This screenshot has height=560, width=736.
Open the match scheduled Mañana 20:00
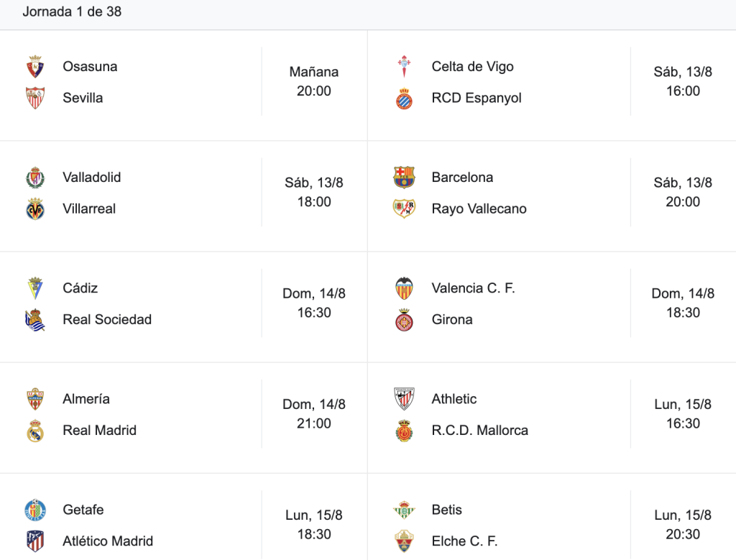point(313,81)
